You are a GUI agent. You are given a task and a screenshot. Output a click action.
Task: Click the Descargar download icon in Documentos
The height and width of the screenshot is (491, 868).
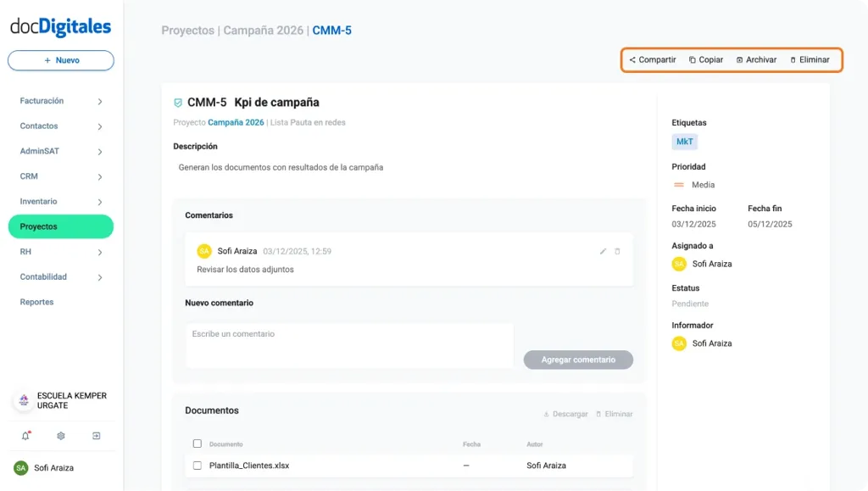coord(548,414)
